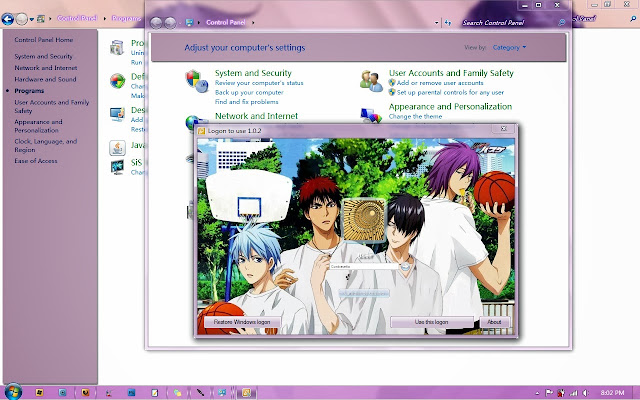Image resolution: width=640 pixels, height=400 pixels.
Task: Click Back up your computer link
Action: pos(249,93)
